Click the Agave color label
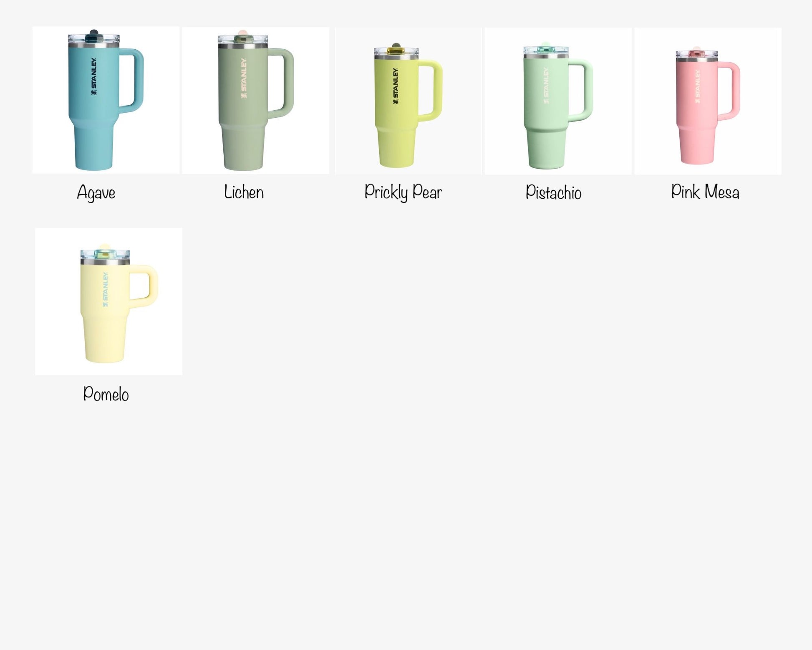Screen dimensions: 812x650 [96, 193]
